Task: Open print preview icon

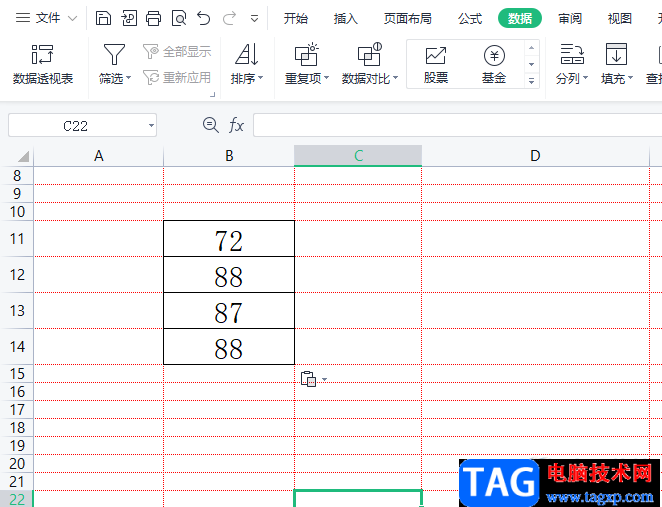Action: (179, 19)
